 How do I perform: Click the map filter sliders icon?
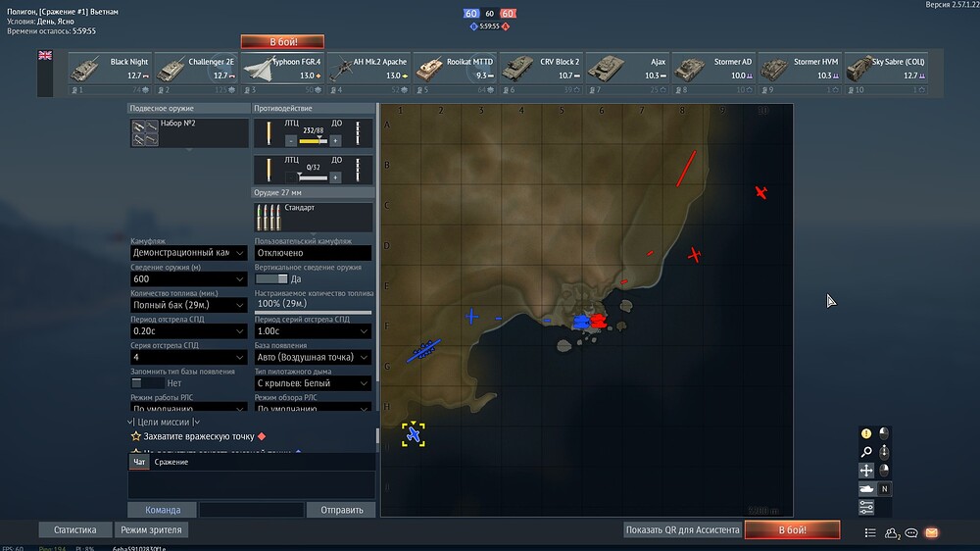866,507
